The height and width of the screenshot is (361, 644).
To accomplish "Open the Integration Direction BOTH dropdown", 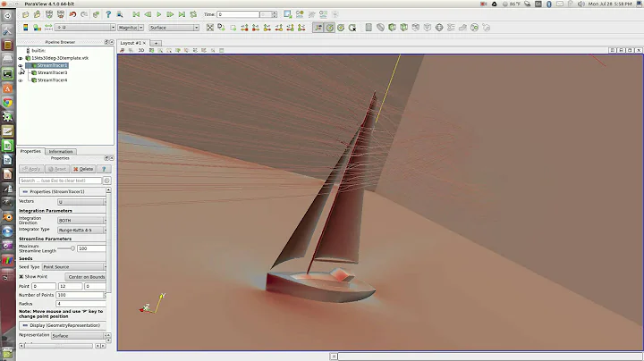I will tap(81, 221).
